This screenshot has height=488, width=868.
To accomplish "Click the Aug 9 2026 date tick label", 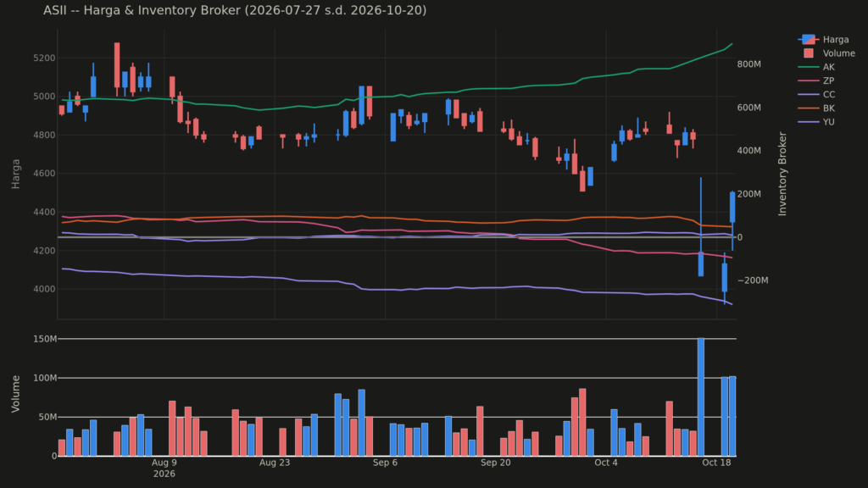I will (164, 468).
